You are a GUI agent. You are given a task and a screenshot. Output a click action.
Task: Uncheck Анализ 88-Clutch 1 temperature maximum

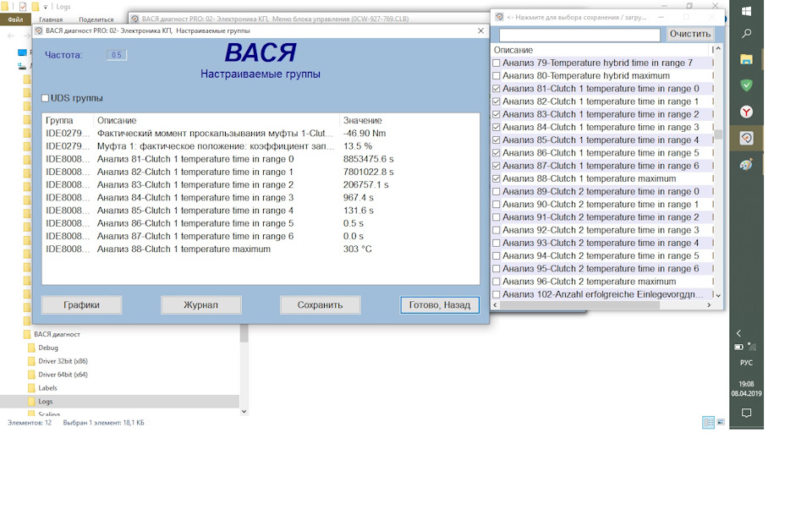[497, 178]
